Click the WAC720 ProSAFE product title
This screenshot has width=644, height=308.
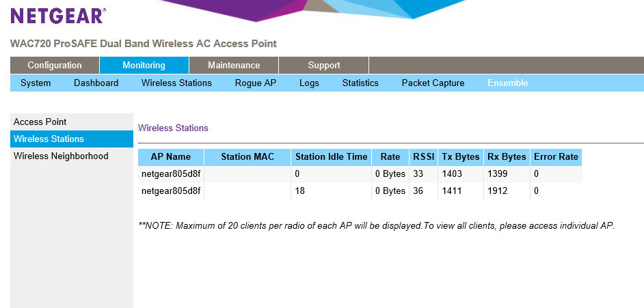tap(144, 44)
